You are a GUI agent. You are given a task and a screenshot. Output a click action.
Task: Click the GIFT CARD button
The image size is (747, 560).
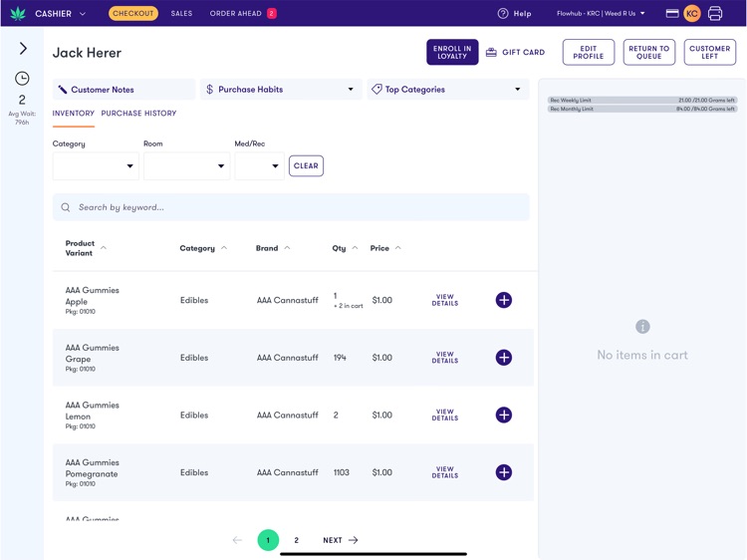tap(515, 52)
